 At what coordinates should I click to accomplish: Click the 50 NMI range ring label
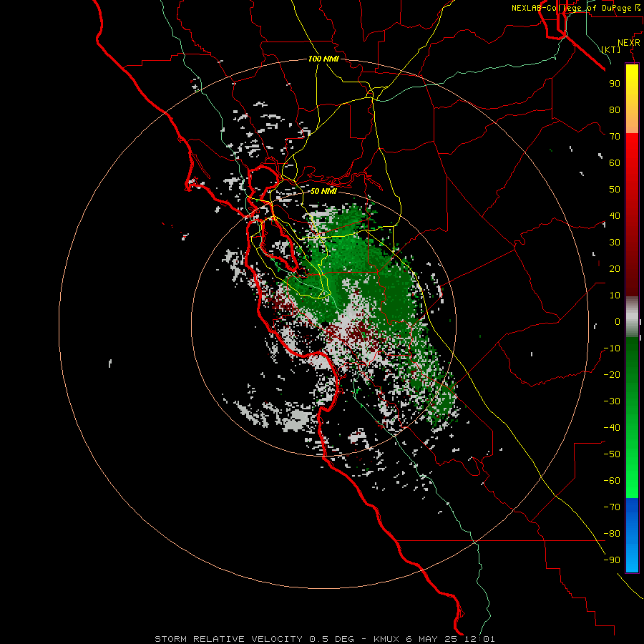click(323, 191)
